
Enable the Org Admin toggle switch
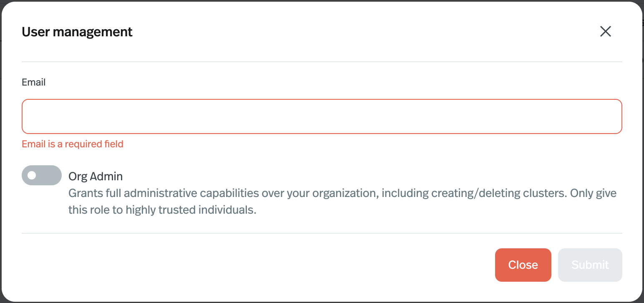(x=42, y=175)
